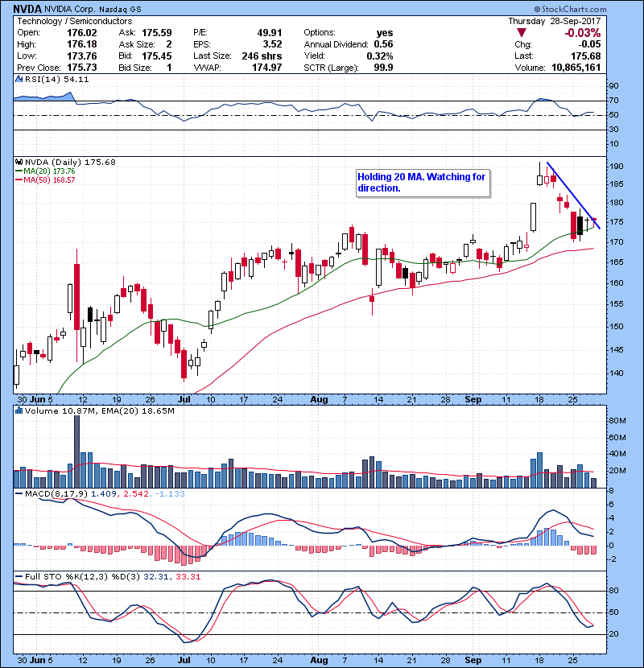The image size is (644, 668).
Task: Click the P/E value 49.91
Action: [x=270, y=33]
